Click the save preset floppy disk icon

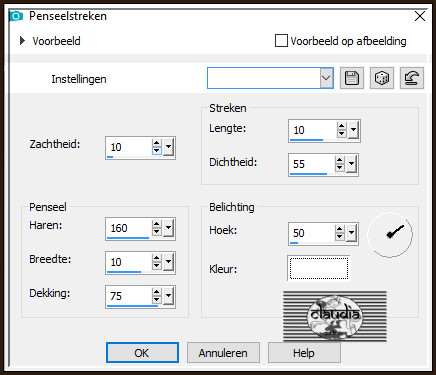click(352, 78)
